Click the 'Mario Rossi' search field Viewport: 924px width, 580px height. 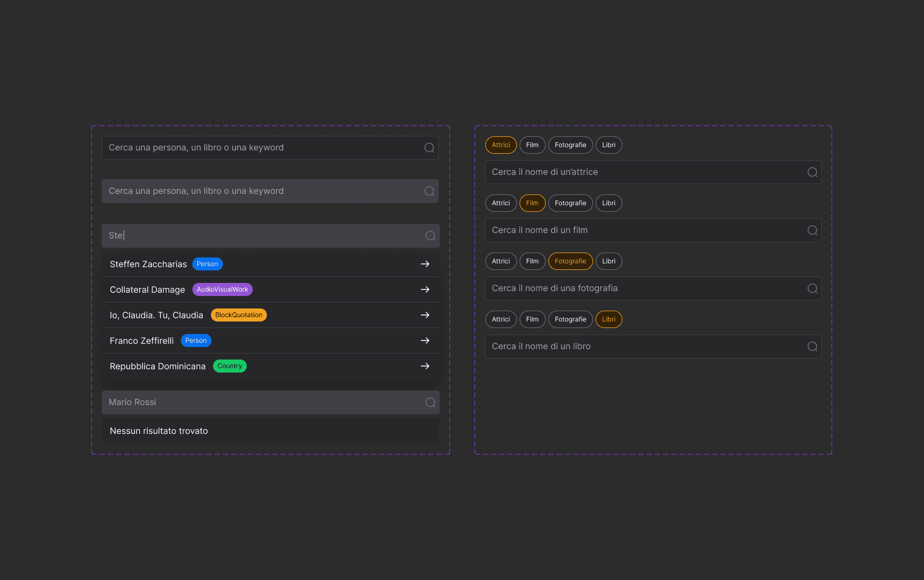point(271,402)
